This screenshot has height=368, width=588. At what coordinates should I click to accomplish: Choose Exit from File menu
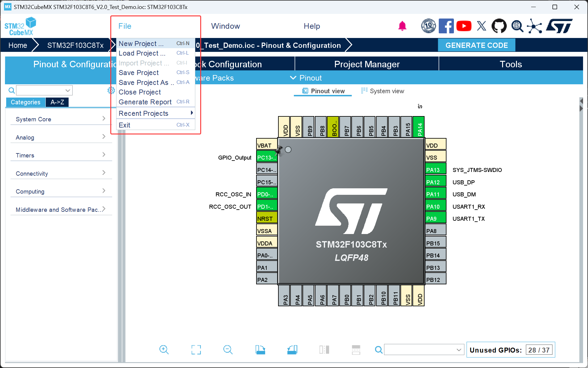(x=156, y=125)
